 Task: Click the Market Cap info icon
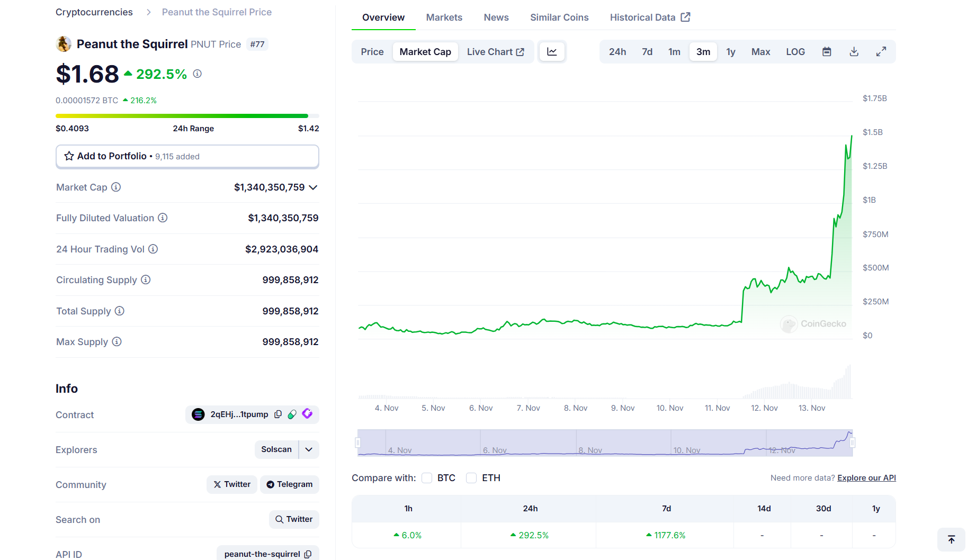click(x=116, y=187)
